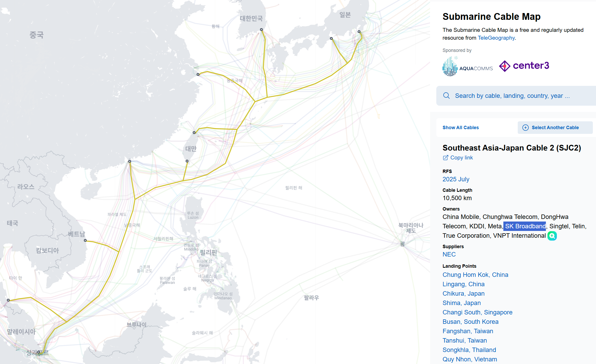Open Busan, South Korea landing point
The image size is (596, 364).
[470, 322]
